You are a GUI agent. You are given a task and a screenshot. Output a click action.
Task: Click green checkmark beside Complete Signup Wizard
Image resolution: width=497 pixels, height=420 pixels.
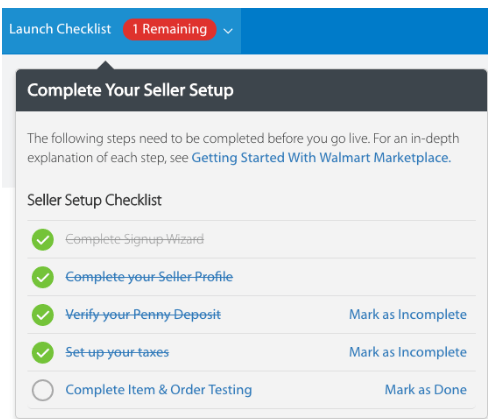[x=43, y=240]
